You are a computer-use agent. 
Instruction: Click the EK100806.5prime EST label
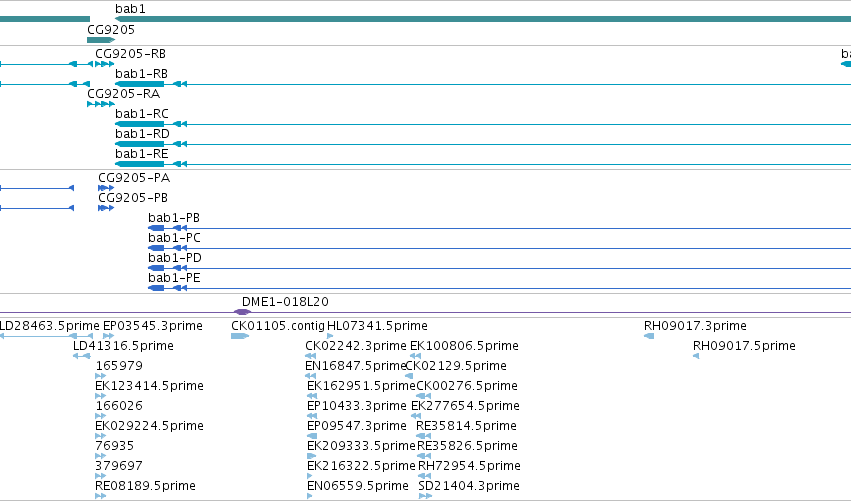pos(464,346)
